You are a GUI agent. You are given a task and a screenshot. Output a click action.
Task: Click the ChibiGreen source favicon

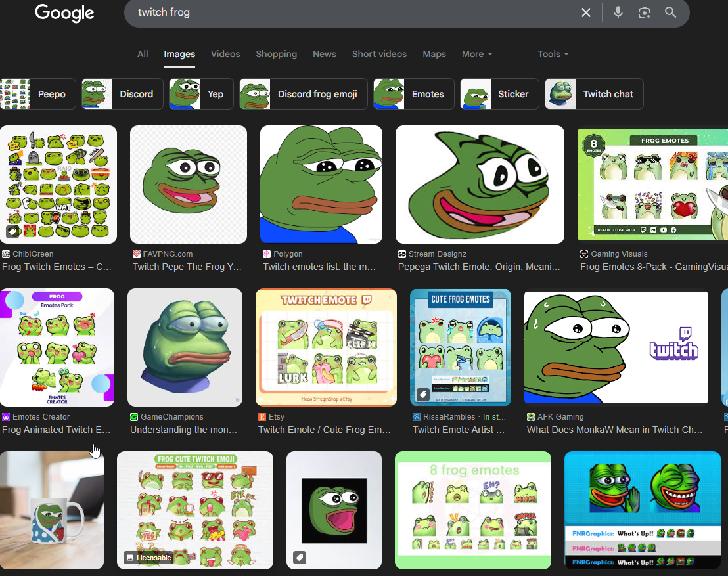pyautogui.click(x=6, y=254)
